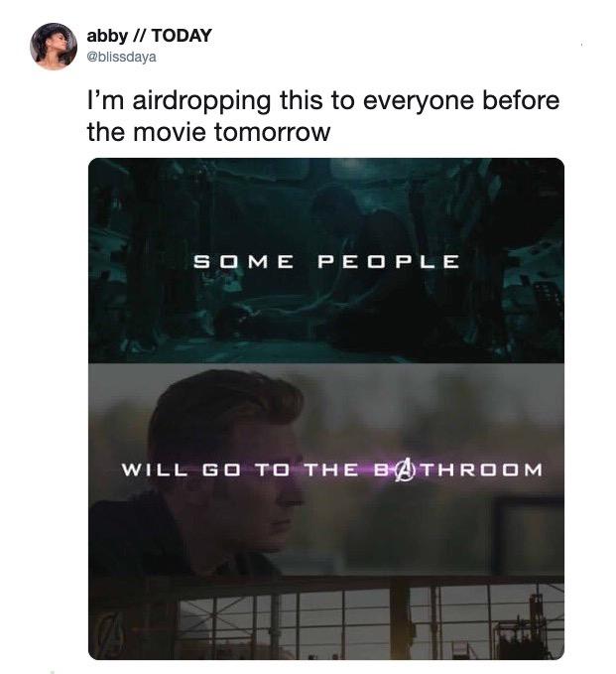Click the 'WILL GO TO THE' caption text

click(241, 470)
